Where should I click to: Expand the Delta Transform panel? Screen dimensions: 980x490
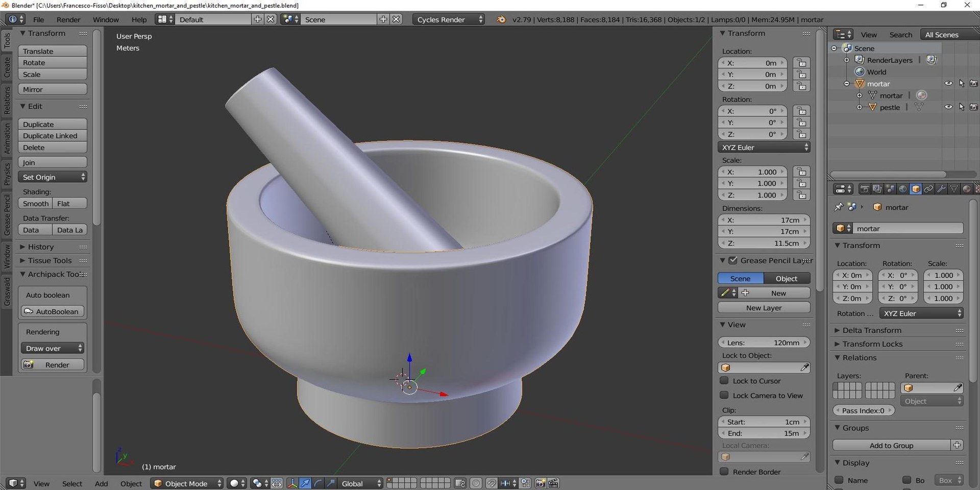pyautogui.click(x=871, y=330)
